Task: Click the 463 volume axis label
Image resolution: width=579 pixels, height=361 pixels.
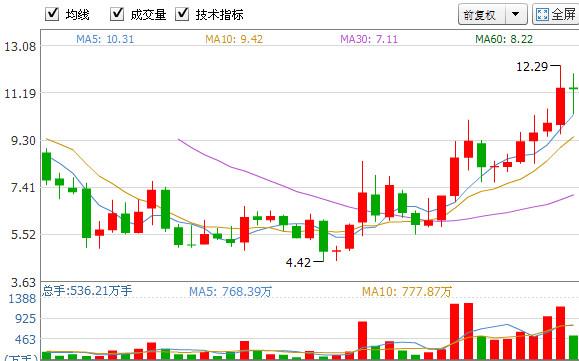Action: point(25,340)
